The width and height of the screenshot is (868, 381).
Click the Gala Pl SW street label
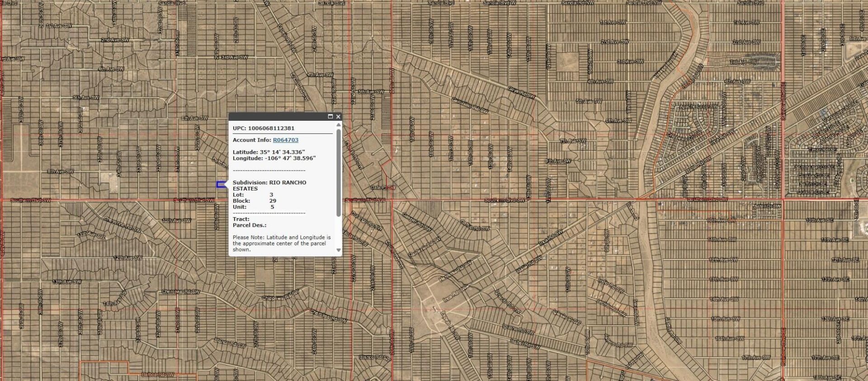382,187
